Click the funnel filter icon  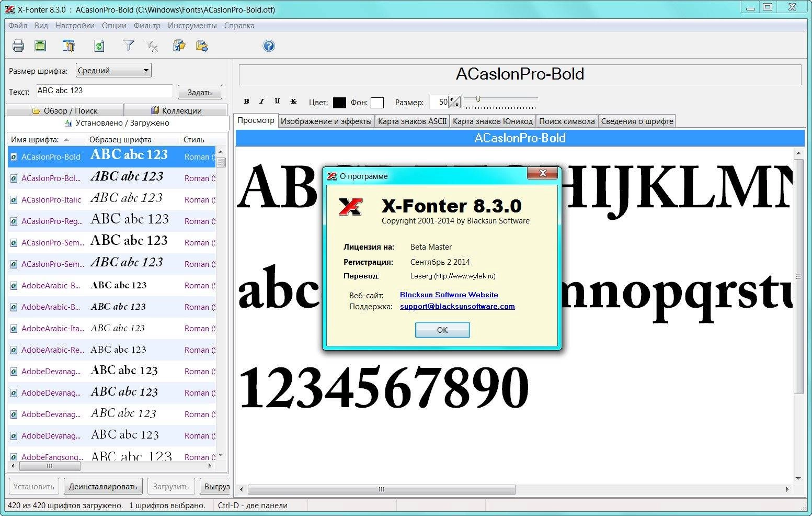tap(129, 46)
